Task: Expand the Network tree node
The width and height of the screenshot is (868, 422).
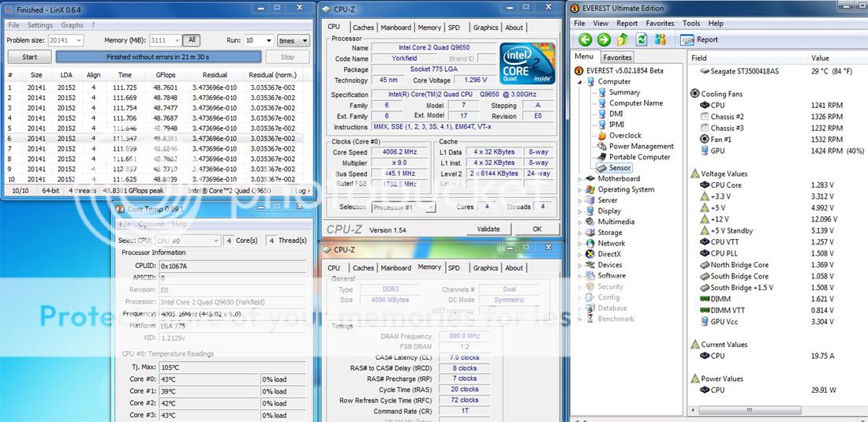Action: click(x=580, y=244)
